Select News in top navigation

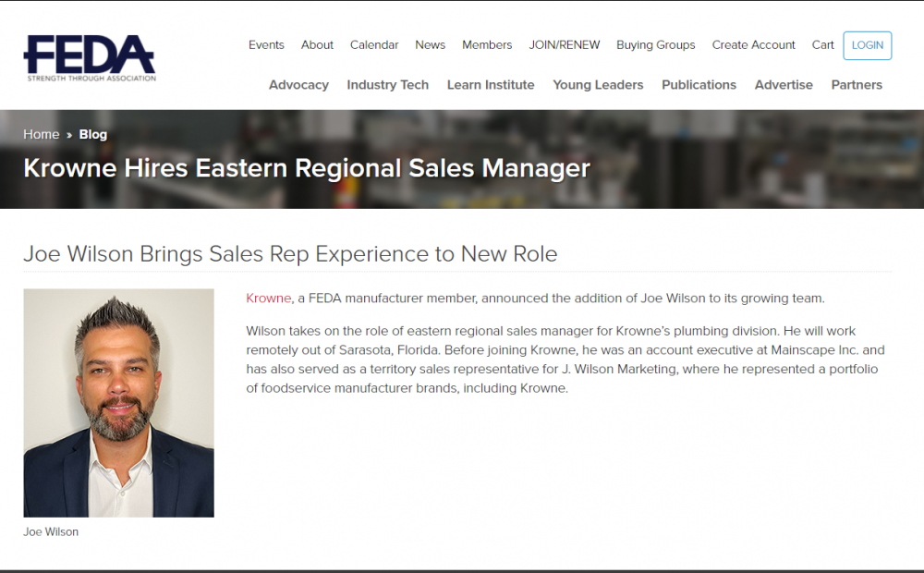[430, 45]
